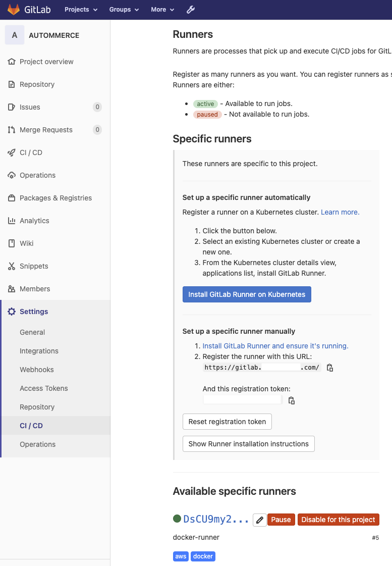Click the docker-runner description text

[196, 538]
